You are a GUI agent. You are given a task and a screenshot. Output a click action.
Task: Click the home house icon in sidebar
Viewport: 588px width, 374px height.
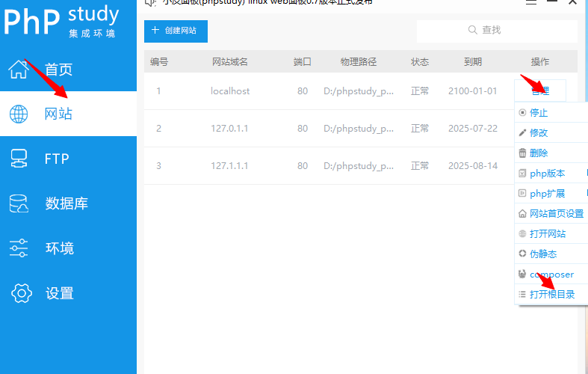(x=19, y=69)
